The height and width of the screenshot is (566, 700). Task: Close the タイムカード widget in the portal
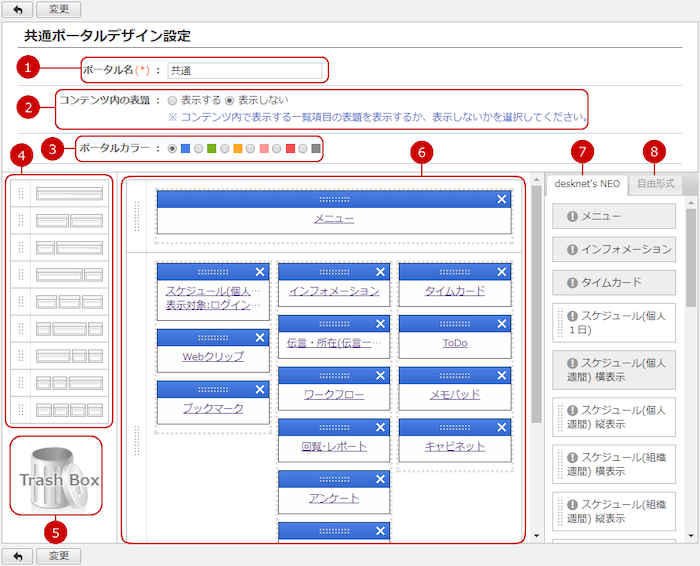click(503, 272)
